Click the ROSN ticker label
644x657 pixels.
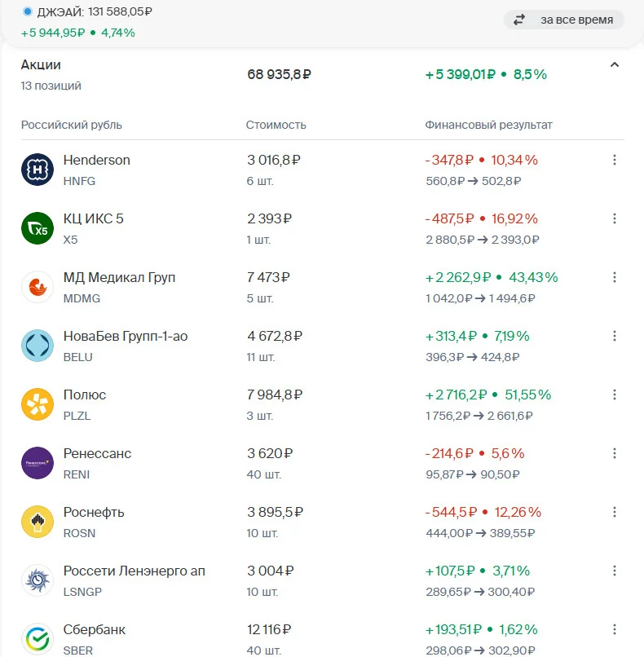(79, 533)
